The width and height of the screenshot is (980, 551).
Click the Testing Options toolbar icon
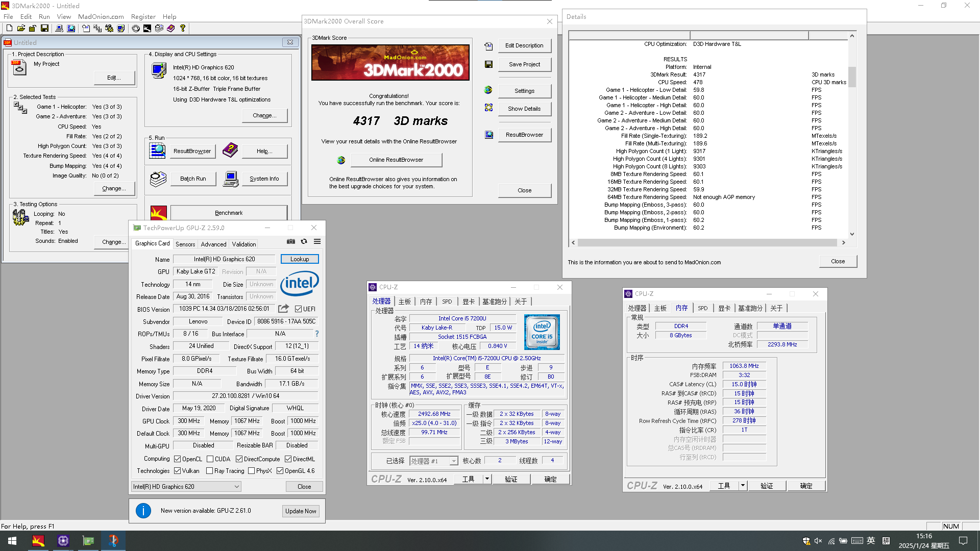[x=109, y=29]
